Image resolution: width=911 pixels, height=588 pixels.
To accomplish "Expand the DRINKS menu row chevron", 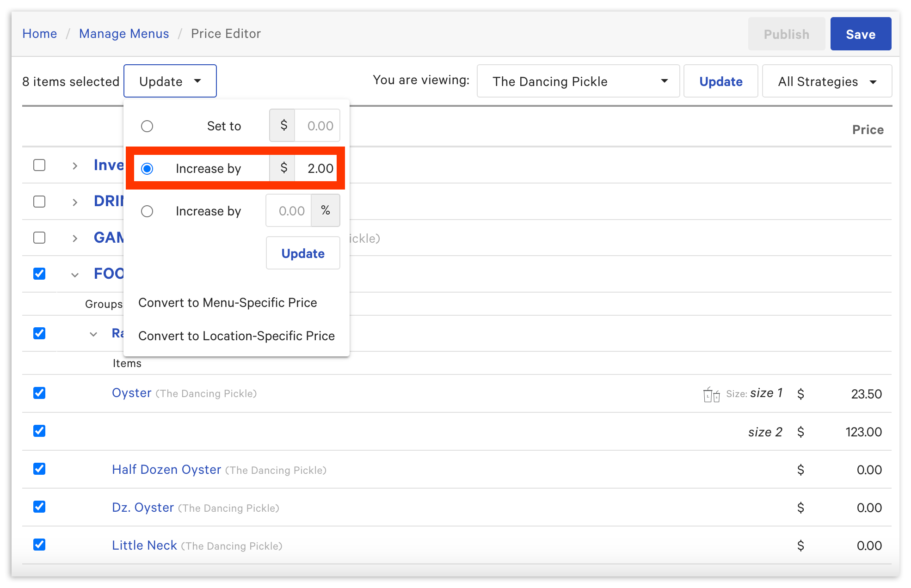I will coord(75,202).
